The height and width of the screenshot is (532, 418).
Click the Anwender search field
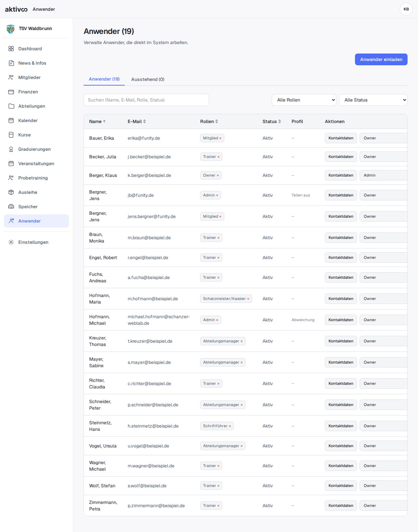(146, 100)
